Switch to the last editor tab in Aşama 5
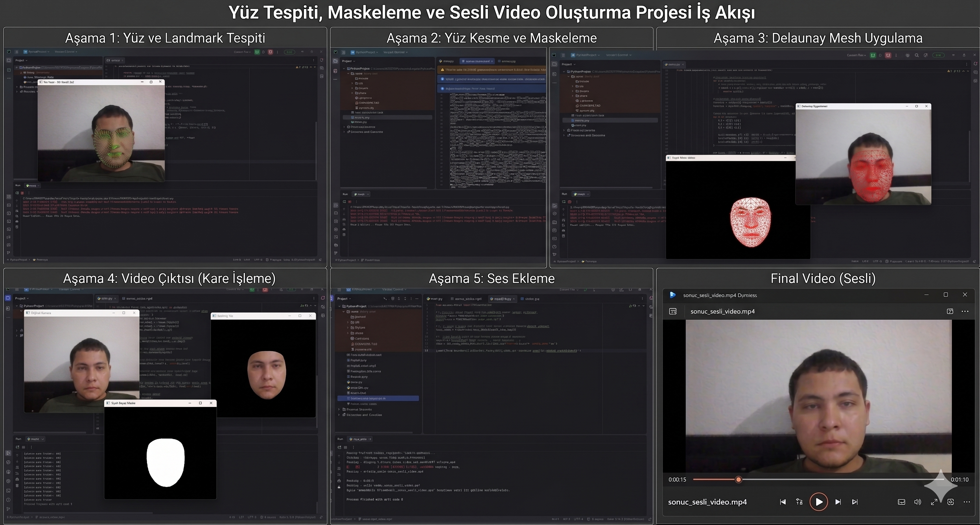980x525 pixels. click(530, 299)
